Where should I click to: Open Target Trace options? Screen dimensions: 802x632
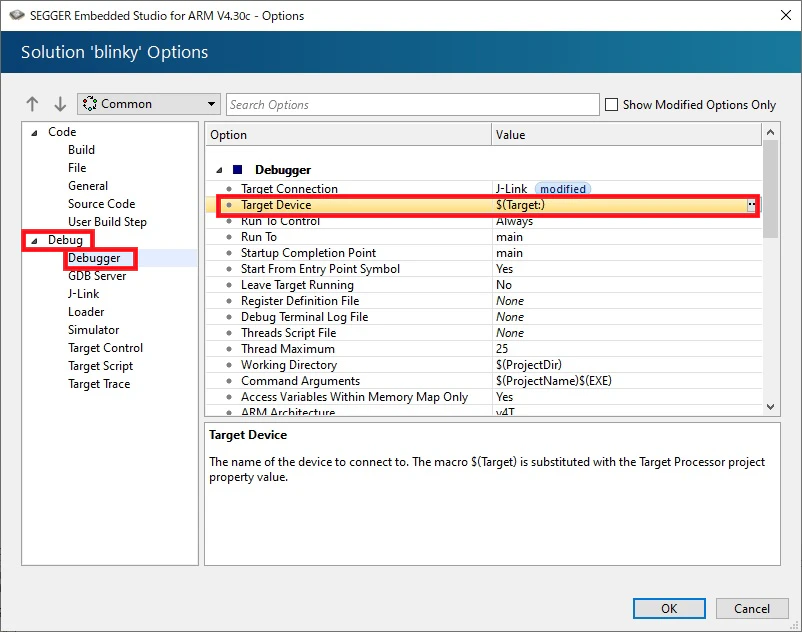pyautogui.click(x=99, y=384)
